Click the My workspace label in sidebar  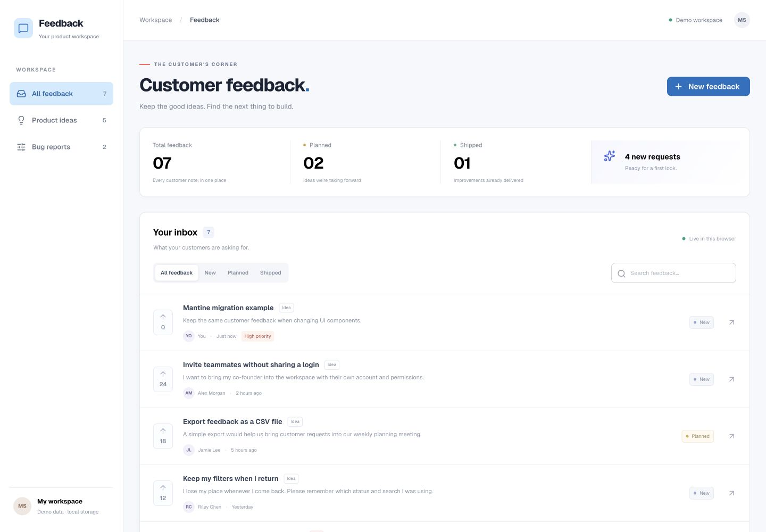pos(60,501)
